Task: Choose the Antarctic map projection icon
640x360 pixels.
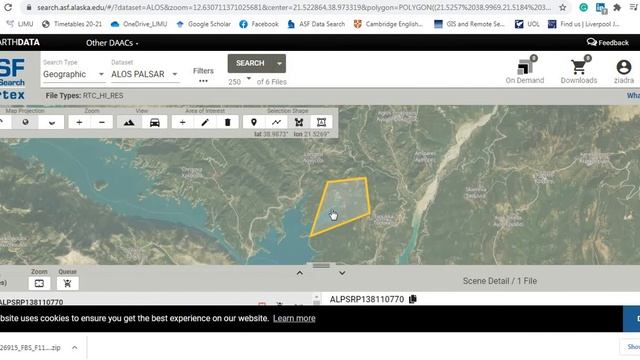Action: tap(51, 122)
